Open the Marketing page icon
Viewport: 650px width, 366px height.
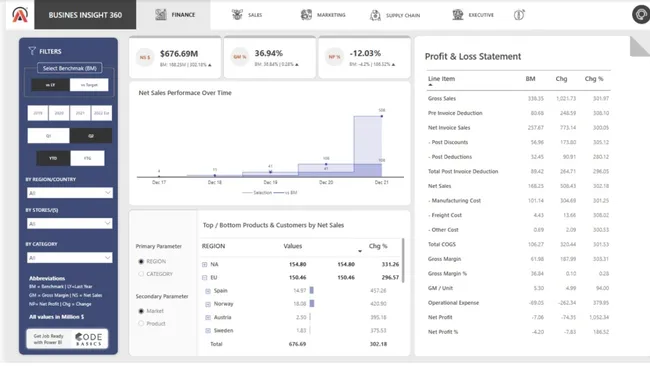306,15
